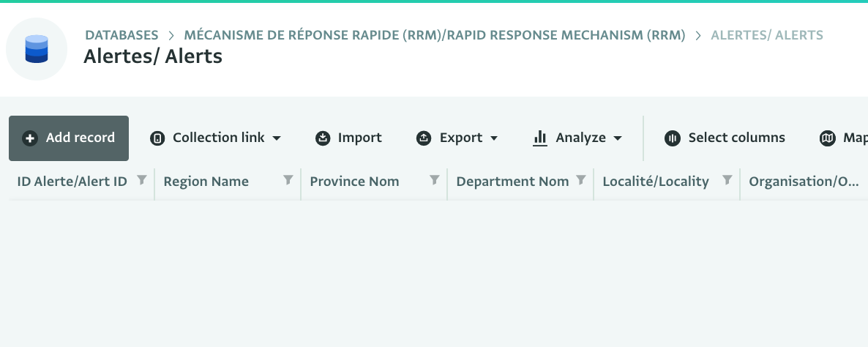Screen dimensions: 868x347
Task: Sort by ID Alerte/Alert ID header
Action: 72,182
